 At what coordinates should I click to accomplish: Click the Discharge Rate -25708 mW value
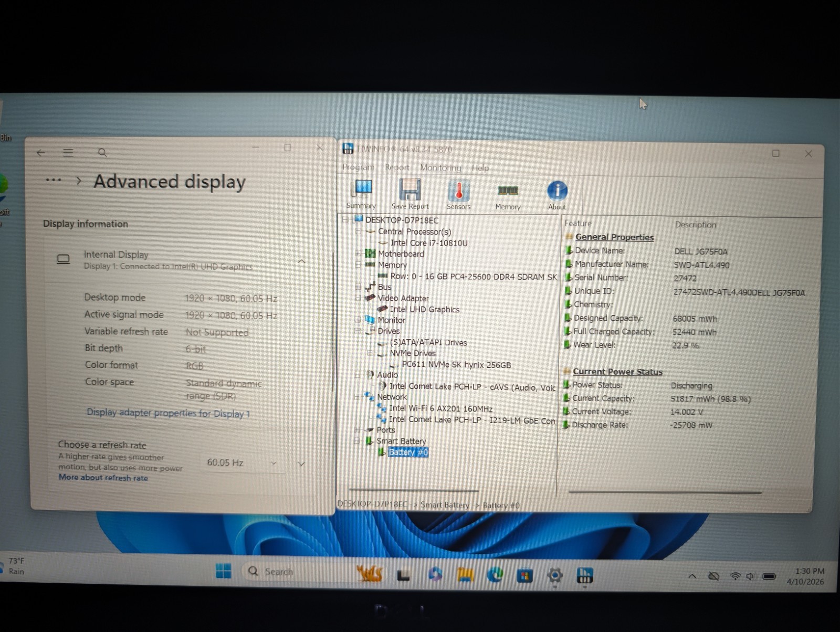pyautogui.click(x=691, y=425)
